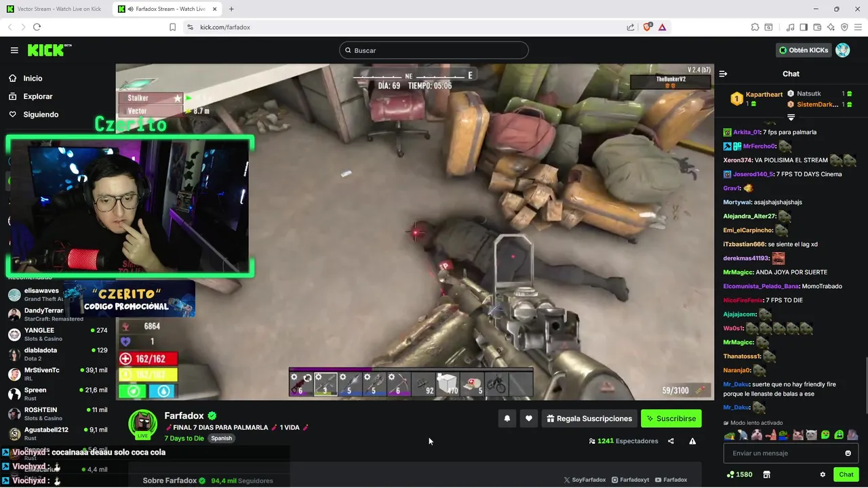Collapse the chat panel arrow icon
This screenshot has height=488, width=868.
[x=723, y=74]
